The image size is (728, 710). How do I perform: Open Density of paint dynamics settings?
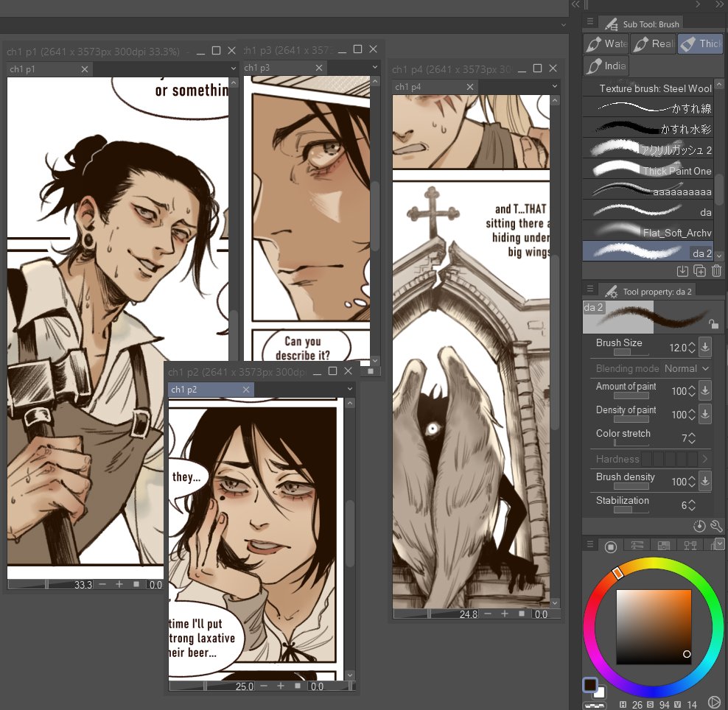[704, 414]
